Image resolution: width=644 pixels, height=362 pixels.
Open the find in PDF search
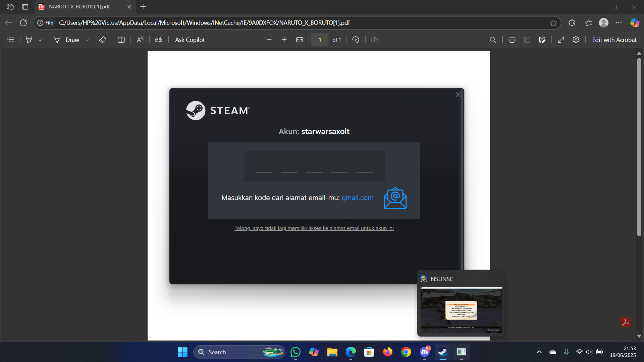pos(493,40)
